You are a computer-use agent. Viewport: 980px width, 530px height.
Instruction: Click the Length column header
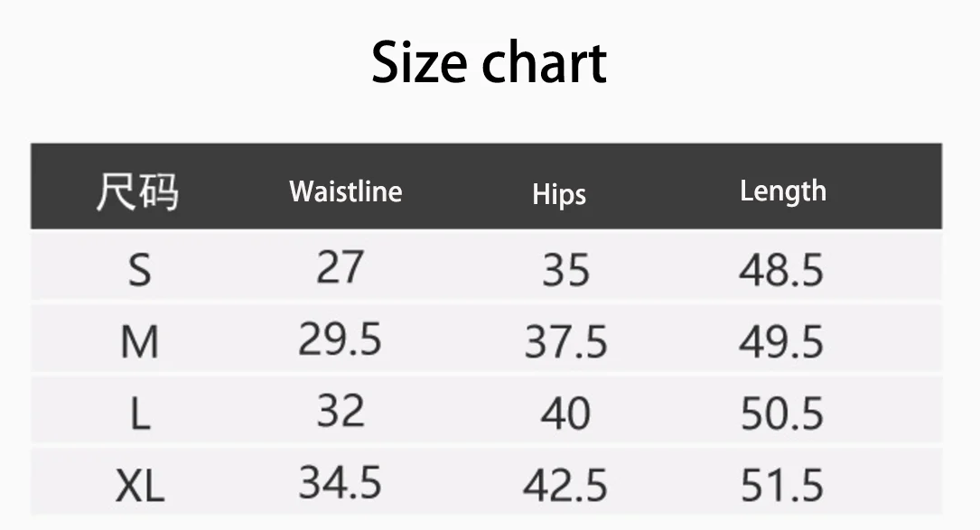click(782, 191)
